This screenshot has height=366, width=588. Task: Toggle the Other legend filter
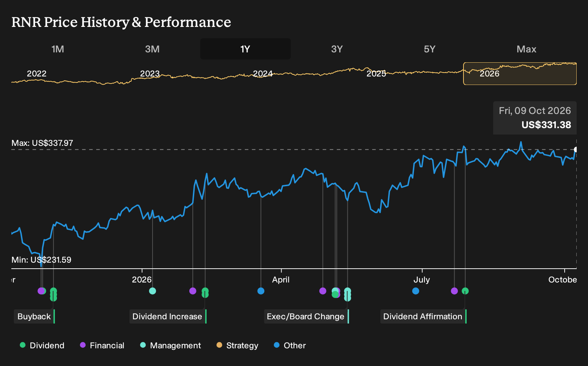click(290, 345)
